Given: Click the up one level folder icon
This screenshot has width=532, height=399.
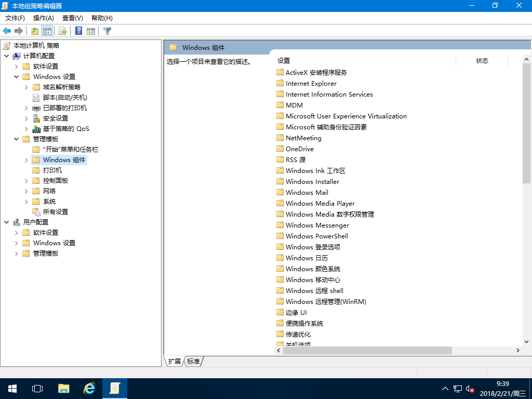Looking at the screenshot, I should point(34,31).
